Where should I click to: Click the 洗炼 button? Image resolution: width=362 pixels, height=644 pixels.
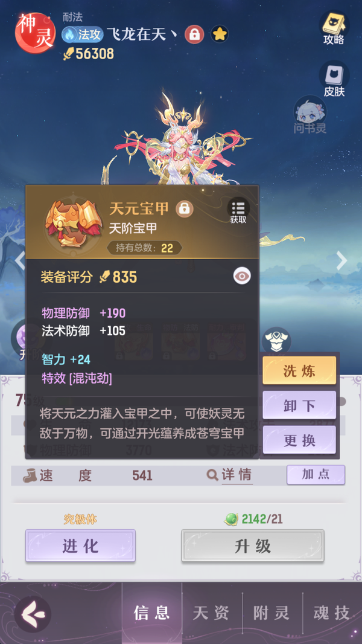coord(299,370)
